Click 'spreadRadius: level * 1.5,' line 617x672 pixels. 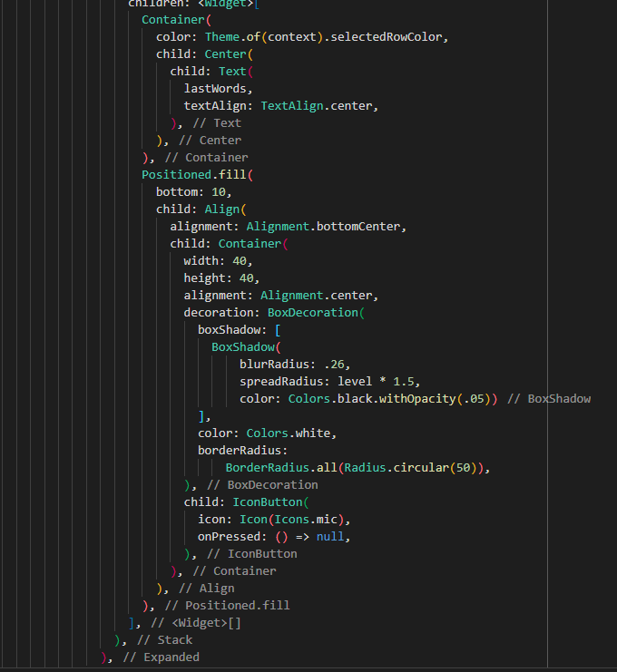click(329, 382)
